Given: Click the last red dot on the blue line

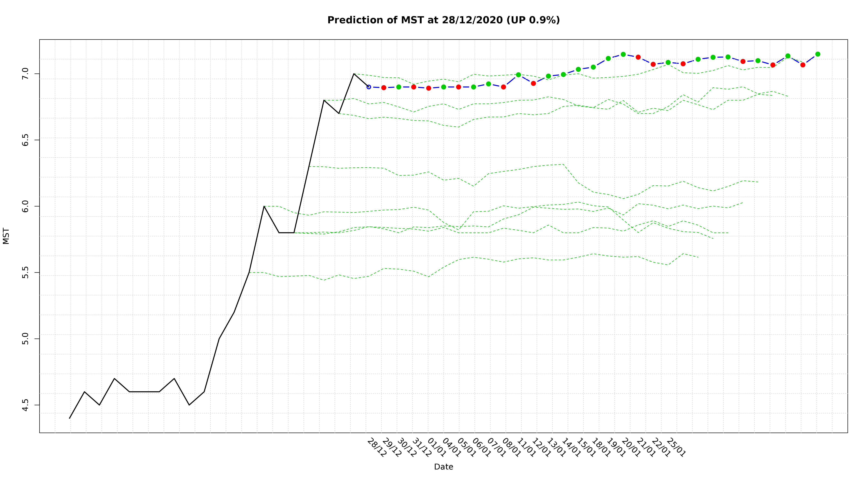Looking at the screenshot, I should [x=803, y=65].
